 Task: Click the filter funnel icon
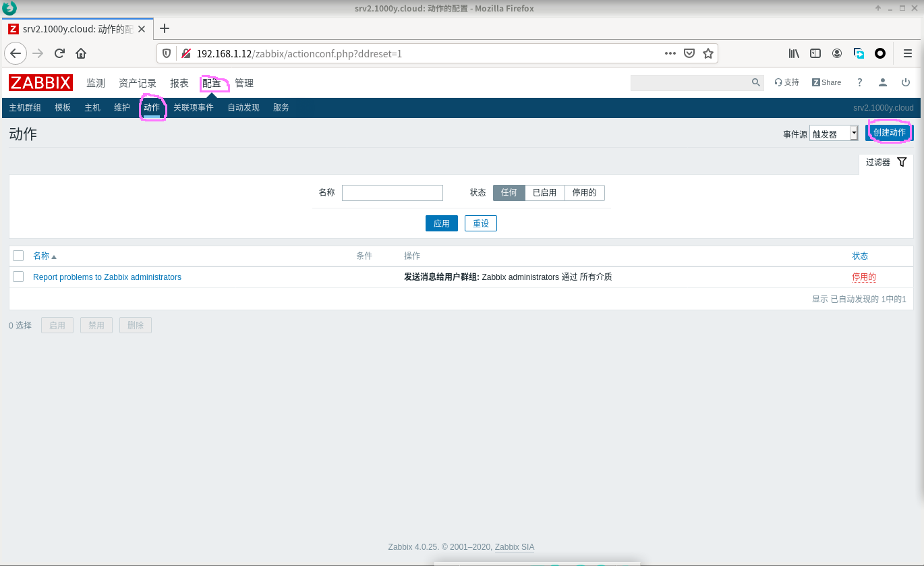(x=902, y=162)
